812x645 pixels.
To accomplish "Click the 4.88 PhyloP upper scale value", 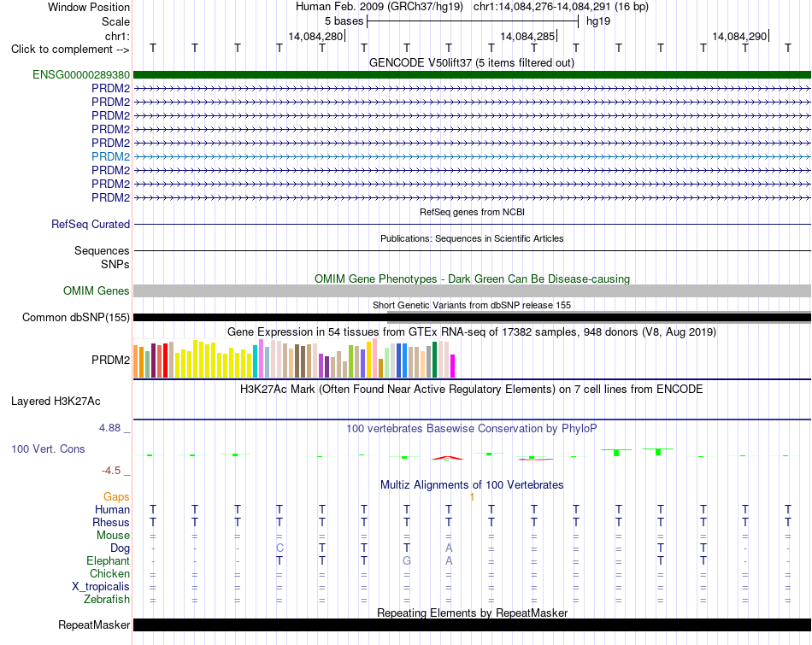I will (x=109, y=428).
